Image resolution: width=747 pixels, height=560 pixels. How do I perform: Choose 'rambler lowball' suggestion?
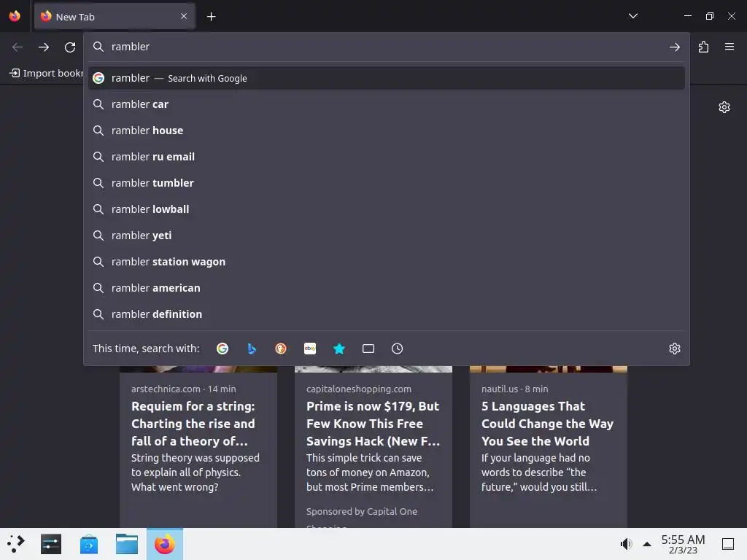click(387, 209)
